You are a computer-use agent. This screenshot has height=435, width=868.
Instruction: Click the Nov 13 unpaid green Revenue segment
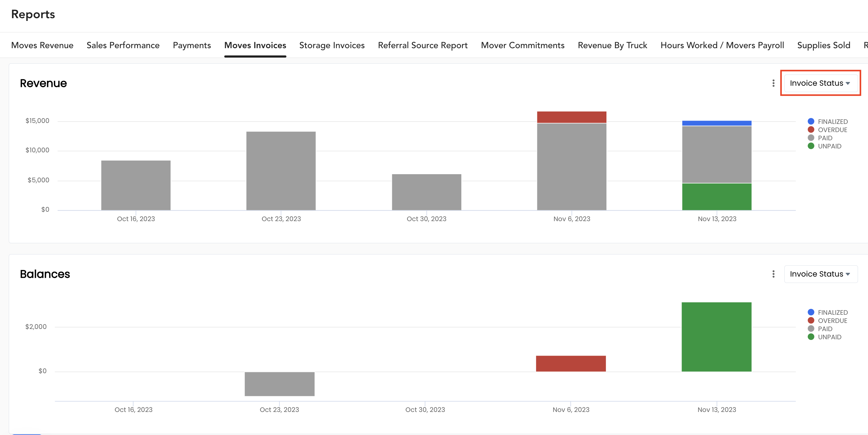coord(717,197)
